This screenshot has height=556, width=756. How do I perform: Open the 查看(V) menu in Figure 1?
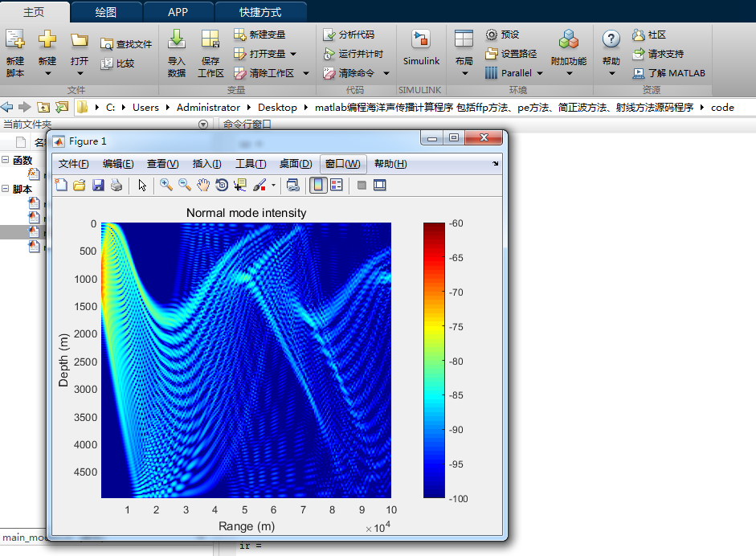(162, 164)
